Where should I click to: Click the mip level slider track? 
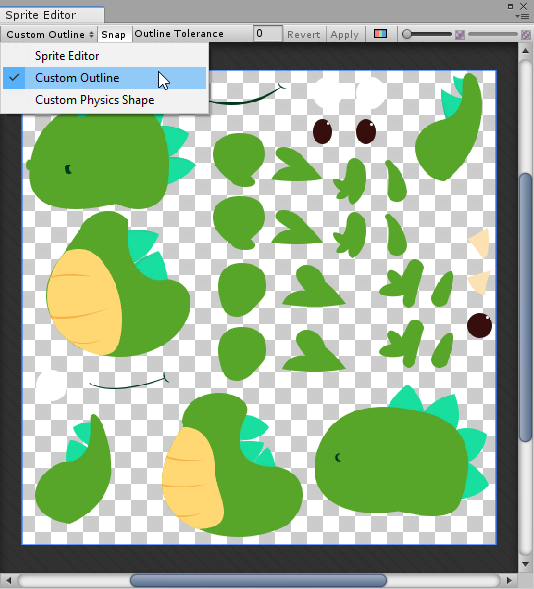(493, 34)
